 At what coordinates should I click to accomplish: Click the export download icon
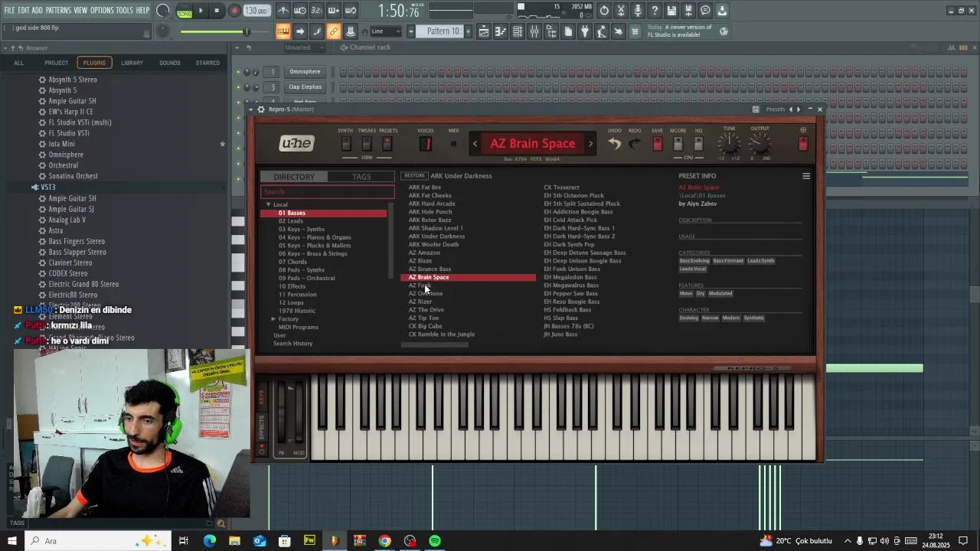[722, 11]
